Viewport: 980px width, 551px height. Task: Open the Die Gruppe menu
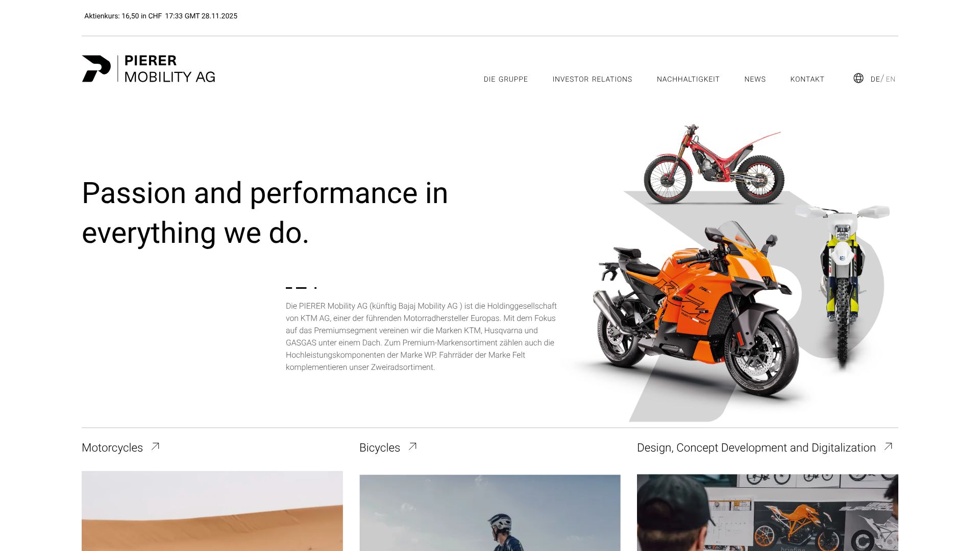pos(506,79)
